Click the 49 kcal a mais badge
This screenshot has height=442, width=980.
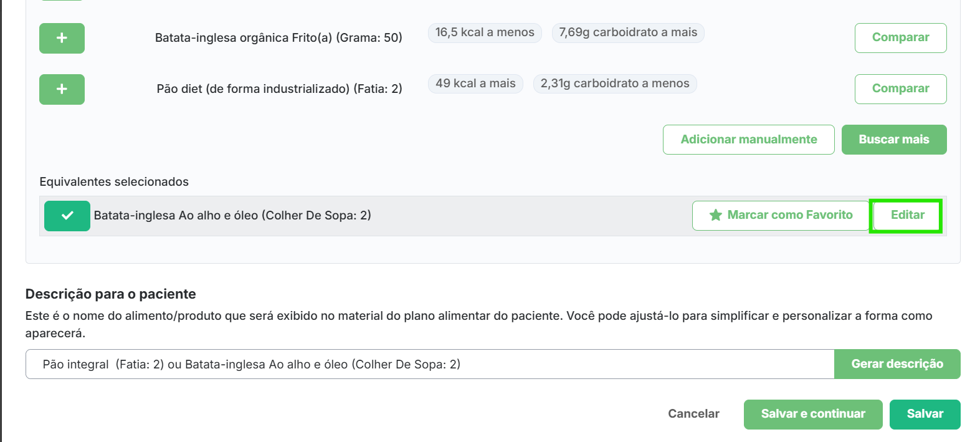[475, 84]
